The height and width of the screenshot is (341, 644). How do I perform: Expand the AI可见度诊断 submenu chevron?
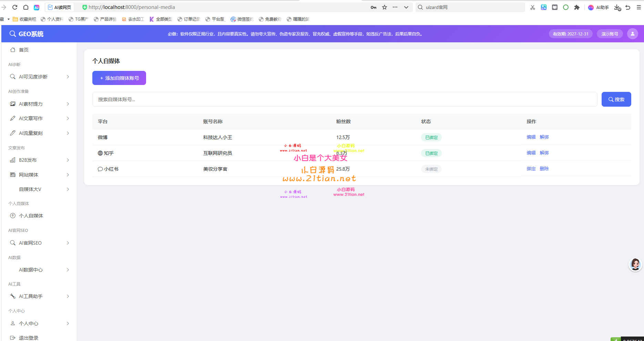click(x=68, y=77)
